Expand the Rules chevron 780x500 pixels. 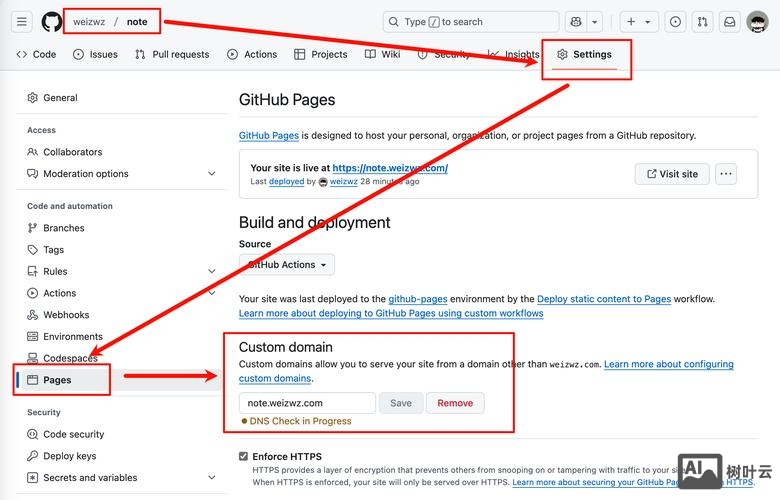click(x=212, y=271)
